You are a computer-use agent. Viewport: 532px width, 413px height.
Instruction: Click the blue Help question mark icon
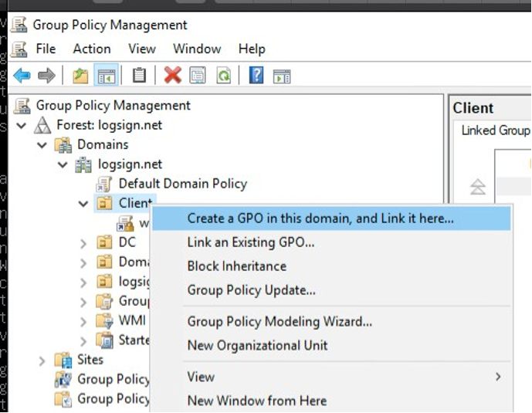pos(256,75)
